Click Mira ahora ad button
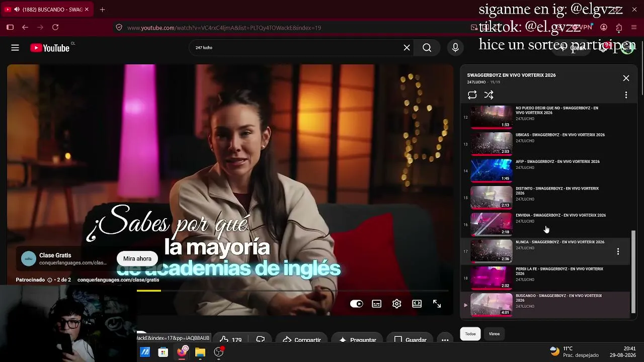The width and height of the screenshot is (644, 362). (x=137, y=258)
